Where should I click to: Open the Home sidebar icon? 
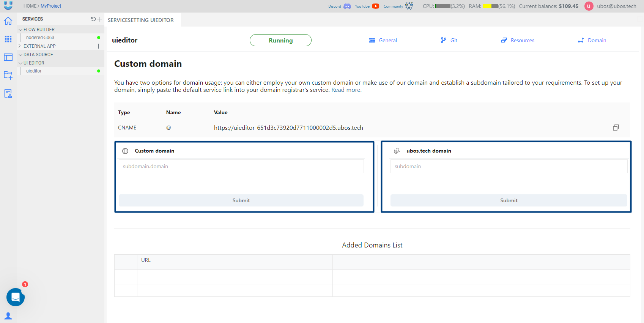(8, 21)
